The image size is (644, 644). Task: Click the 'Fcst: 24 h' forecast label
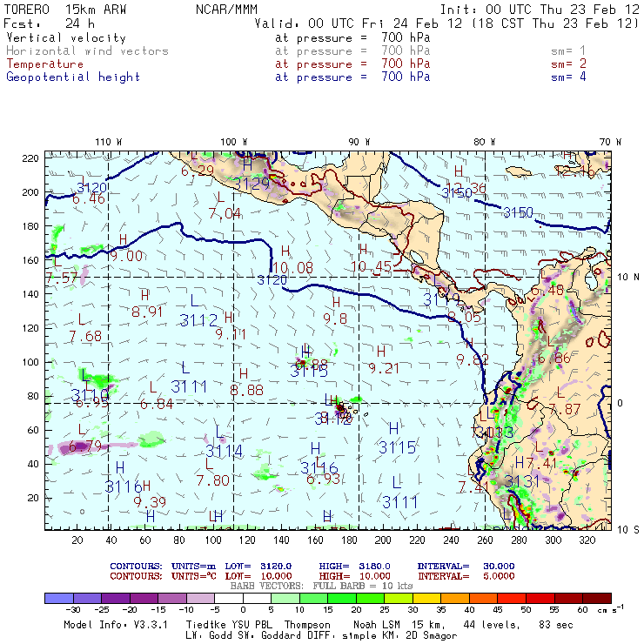point(49,23)
